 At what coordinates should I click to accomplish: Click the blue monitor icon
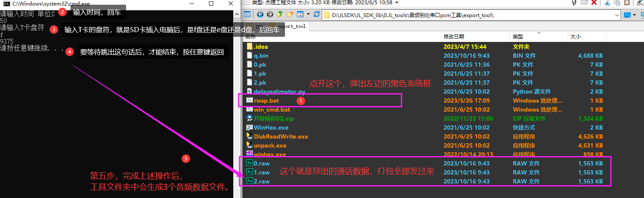click(x=627, y=15)
